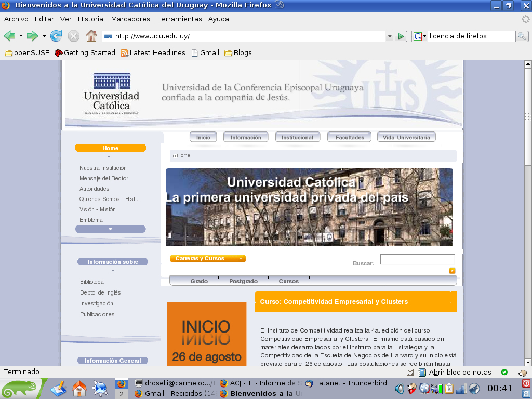Click the campus building banner image
Viewport: 532px width, 399px height.
pos(309,207)
